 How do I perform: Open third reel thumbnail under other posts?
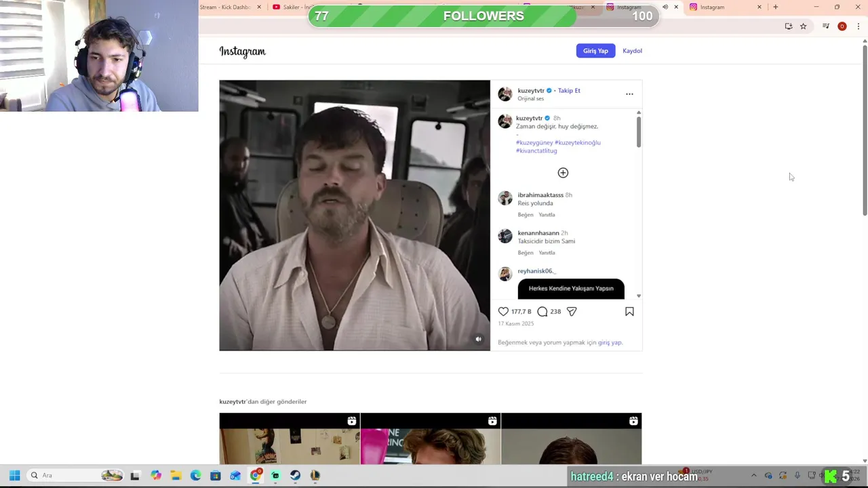[572, 439]
